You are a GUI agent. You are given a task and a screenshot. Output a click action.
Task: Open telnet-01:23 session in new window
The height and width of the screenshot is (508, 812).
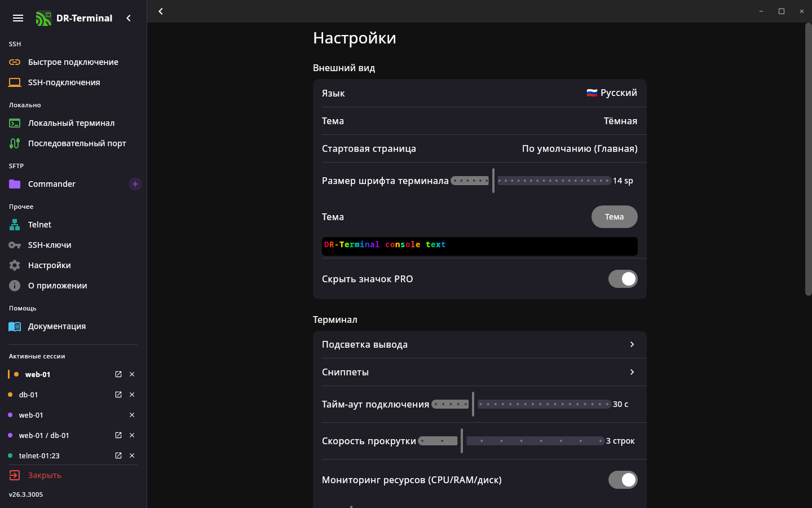click(x=118, y=456)
